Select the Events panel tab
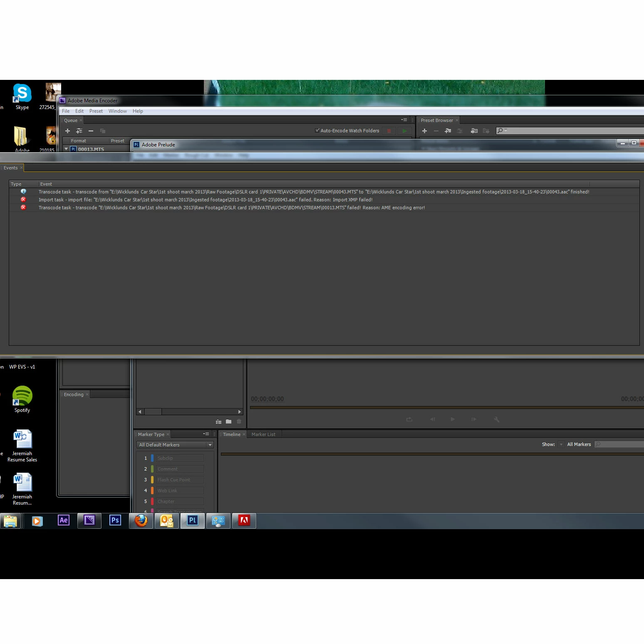Image resolution: width=644 pixels, height=644 pixels. coord(11,168)
